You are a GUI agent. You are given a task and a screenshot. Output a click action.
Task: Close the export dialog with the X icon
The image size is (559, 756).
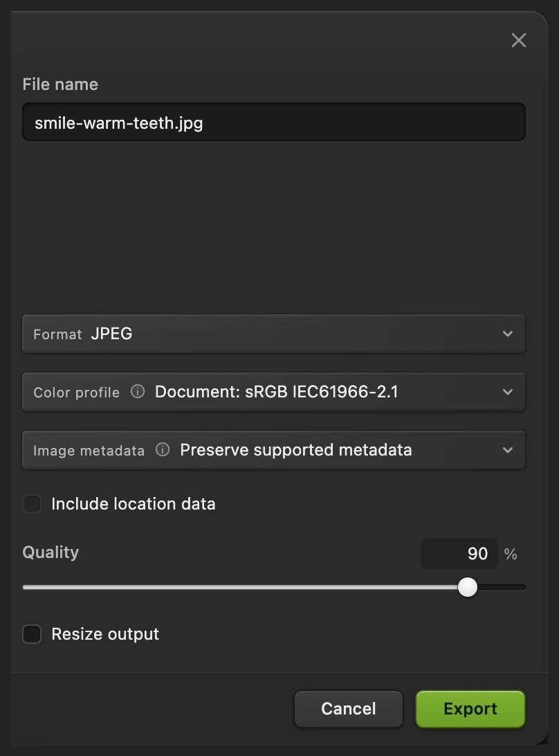518,40
